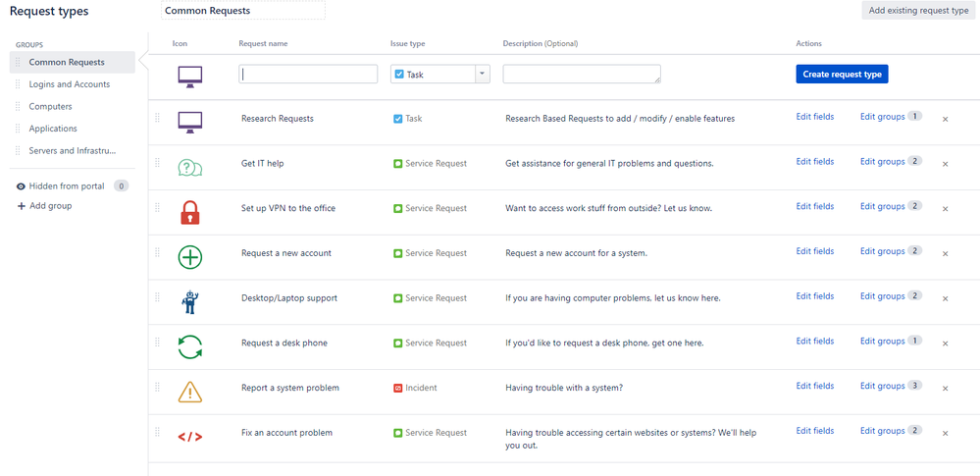
Task: Click the Incident issue type label
Action: (421, 388)
